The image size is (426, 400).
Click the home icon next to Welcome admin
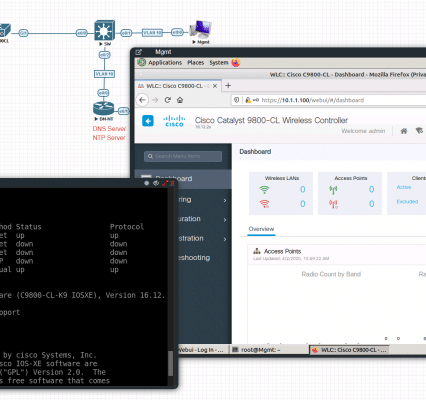point(404,131)
